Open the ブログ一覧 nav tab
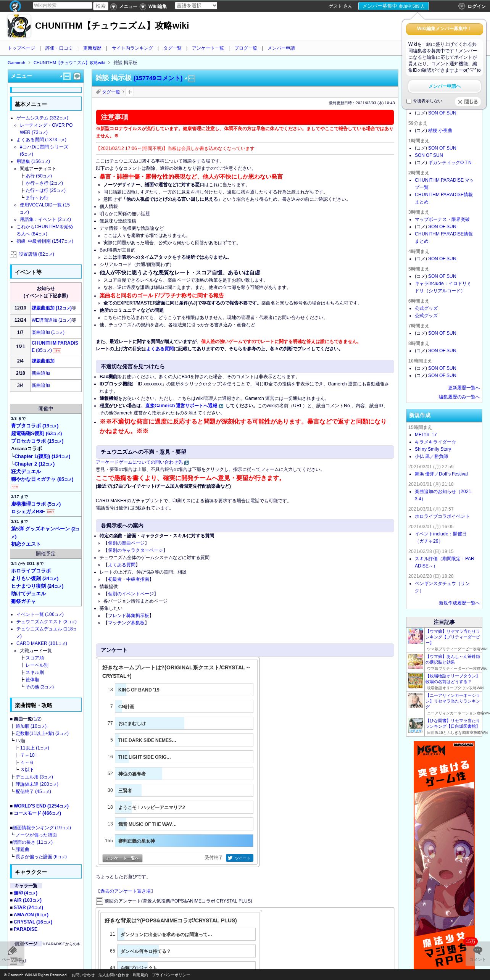The height and width of the screenshot is (980, 490). pyautogui.click(x=245, y=48)
